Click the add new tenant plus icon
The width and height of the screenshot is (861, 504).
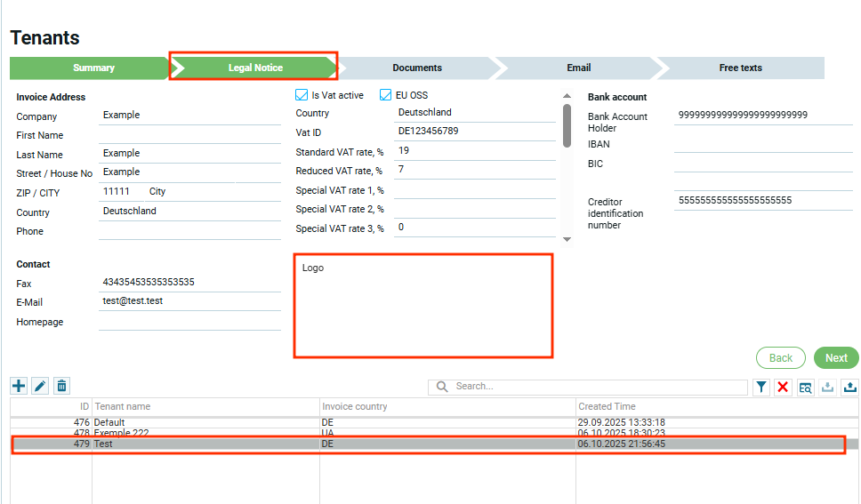(19, 386)
